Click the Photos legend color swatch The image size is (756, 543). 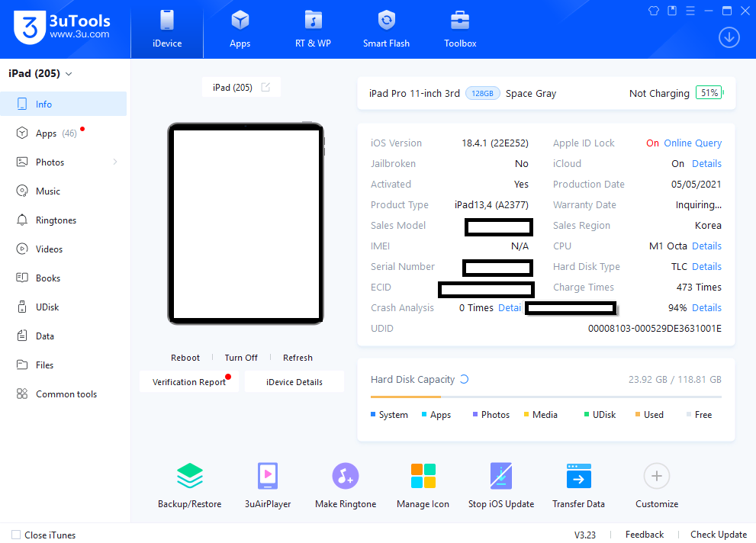475,414
